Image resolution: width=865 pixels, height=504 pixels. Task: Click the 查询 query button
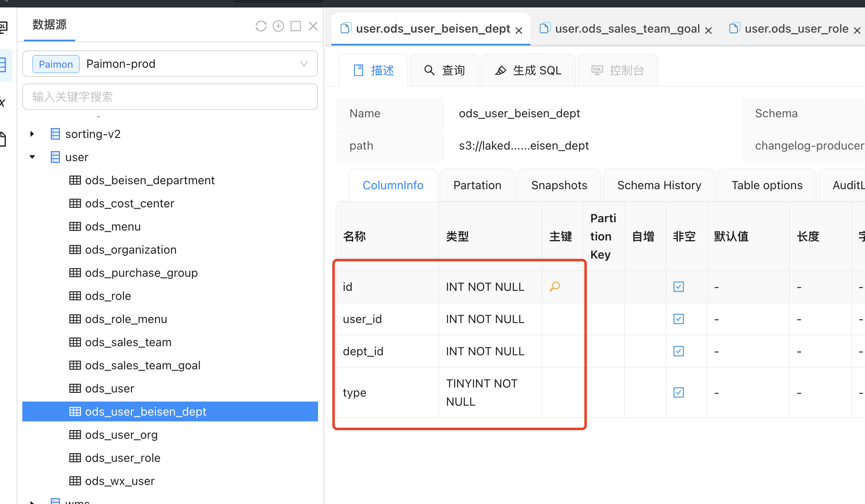(444, 70)
